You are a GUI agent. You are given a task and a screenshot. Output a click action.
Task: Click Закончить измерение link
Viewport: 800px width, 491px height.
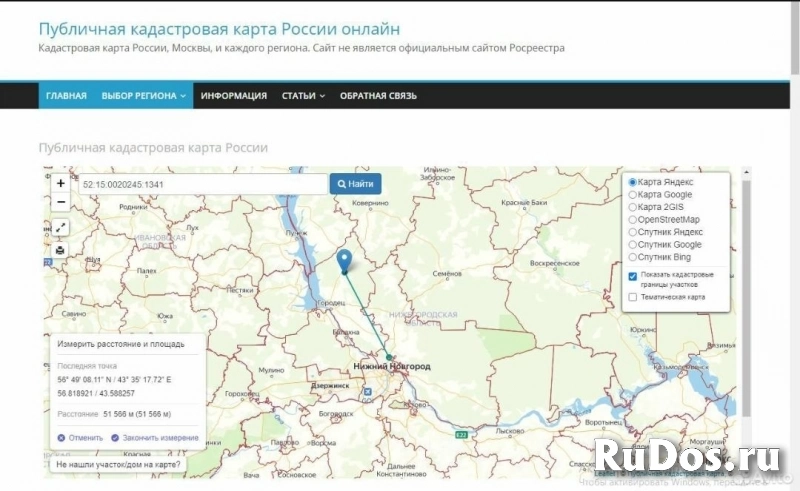click(x=161, y=438)
